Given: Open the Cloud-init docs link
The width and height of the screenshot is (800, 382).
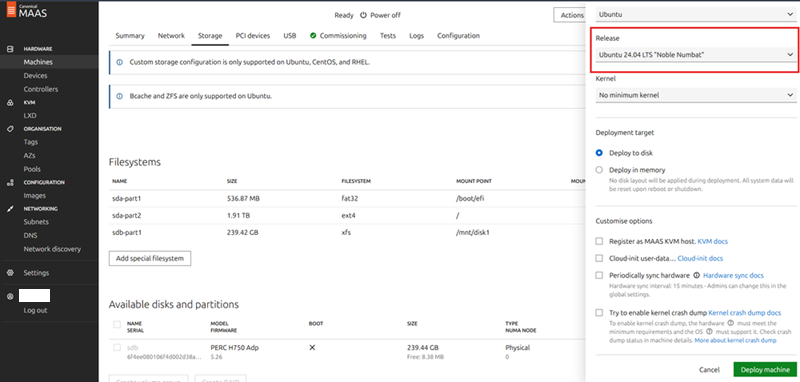Looking at the screenshot, I should tap(700, 258).
